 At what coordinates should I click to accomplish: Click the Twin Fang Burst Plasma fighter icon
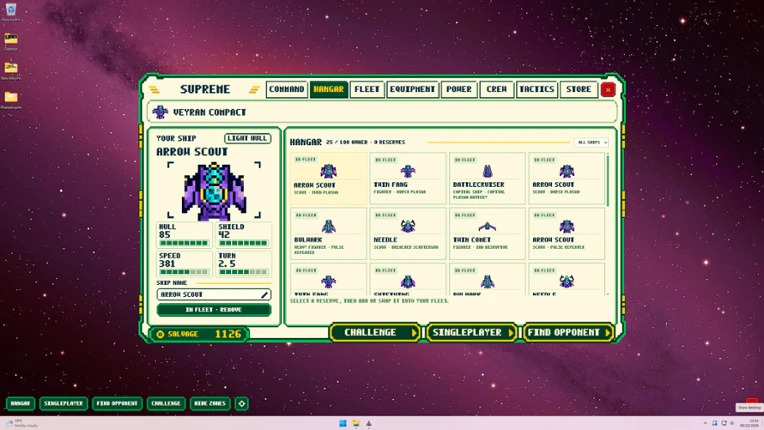408,171
